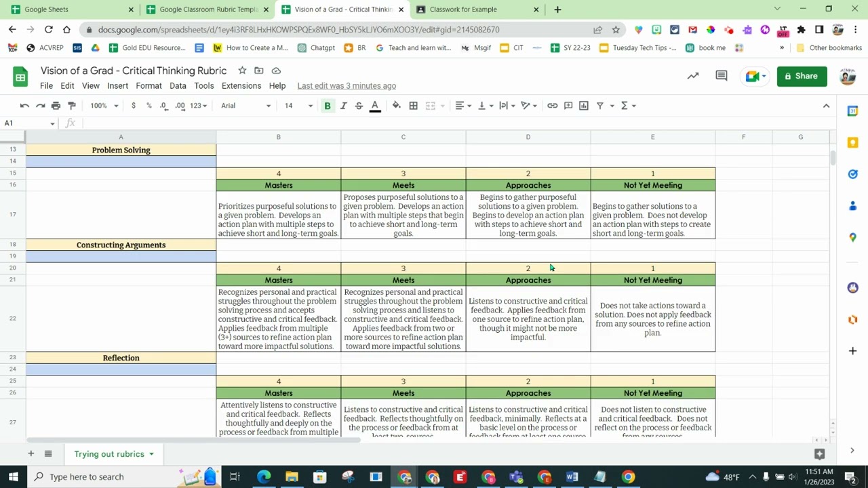Select cell 'Problem Solving'

click(121, 150)
